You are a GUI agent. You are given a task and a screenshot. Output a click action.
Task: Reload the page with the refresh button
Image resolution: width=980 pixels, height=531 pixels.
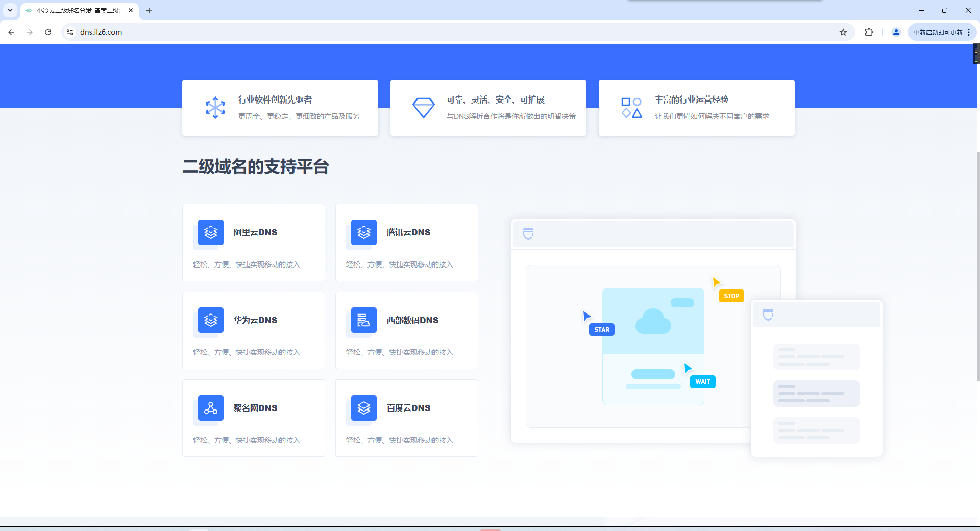(48, 32)
